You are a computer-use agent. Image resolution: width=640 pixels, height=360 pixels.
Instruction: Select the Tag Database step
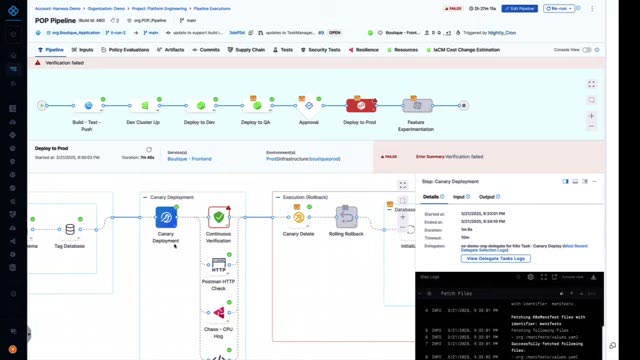70,229
